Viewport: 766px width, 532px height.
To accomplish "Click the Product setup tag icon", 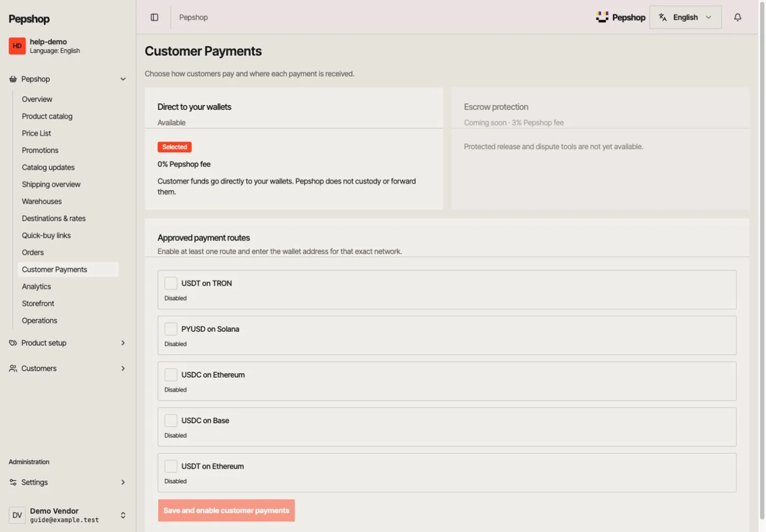I will pos(13,343).
